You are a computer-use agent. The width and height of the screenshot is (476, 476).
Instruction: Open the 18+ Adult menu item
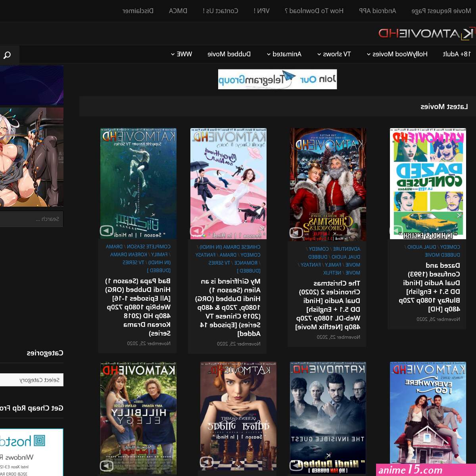coord(457,54)
